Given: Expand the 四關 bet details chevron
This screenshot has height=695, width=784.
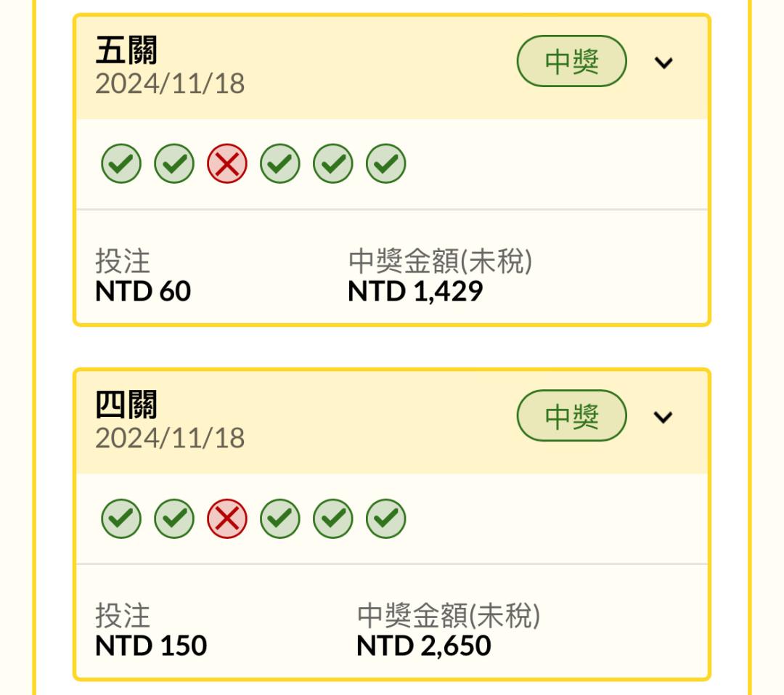Looking at the screenshot, I should (x=663, y=417).
